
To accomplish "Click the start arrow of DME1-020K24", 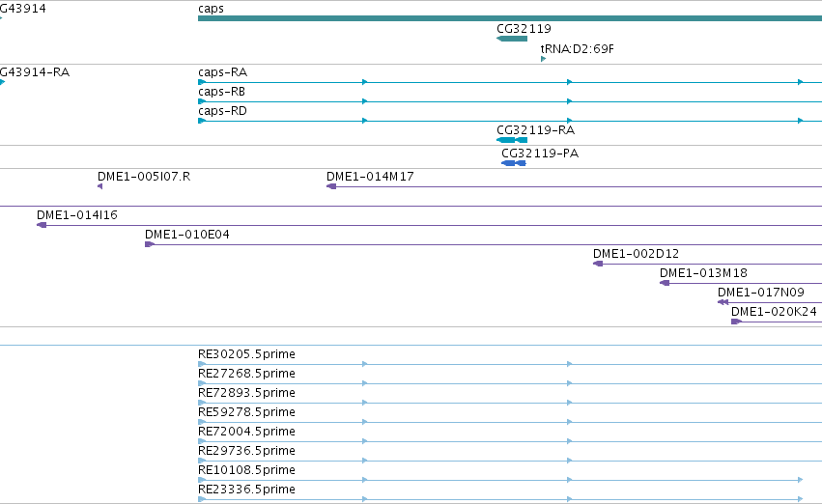I will pos(736,322).
